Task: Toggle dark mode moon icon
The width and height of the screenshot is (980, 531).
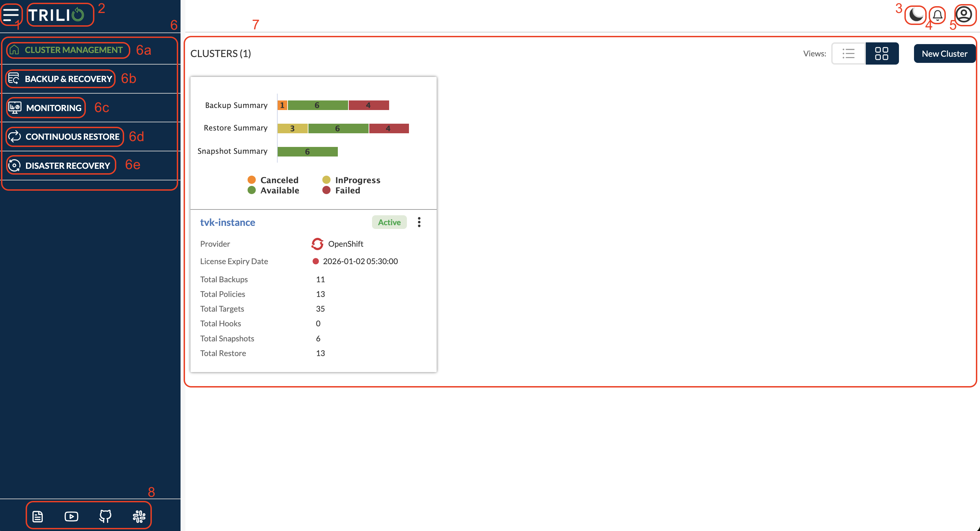Action: point(916,15)
